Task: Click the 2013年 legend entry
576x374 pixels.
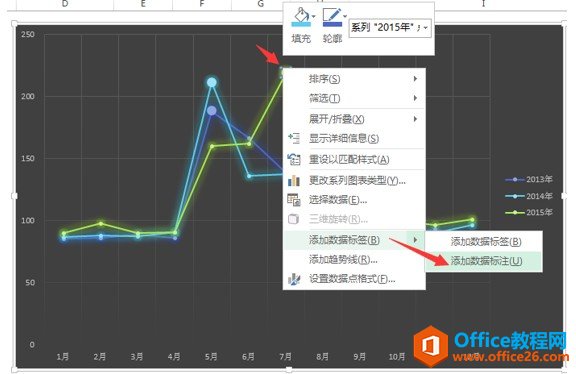Action: [529, 179]
